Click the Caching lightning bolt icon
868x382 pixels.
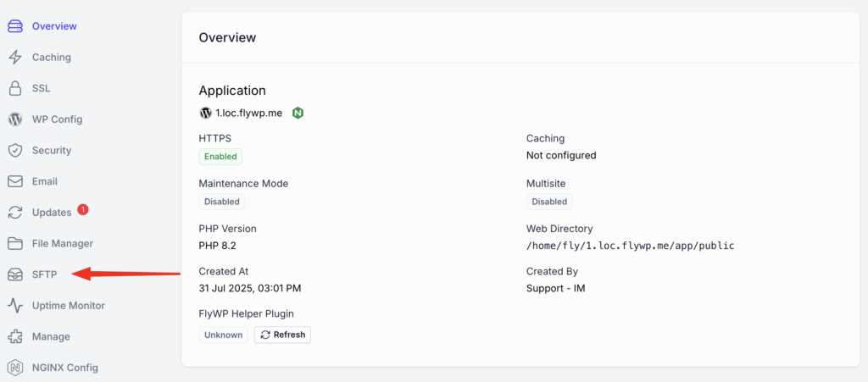[x=15, y=57]
